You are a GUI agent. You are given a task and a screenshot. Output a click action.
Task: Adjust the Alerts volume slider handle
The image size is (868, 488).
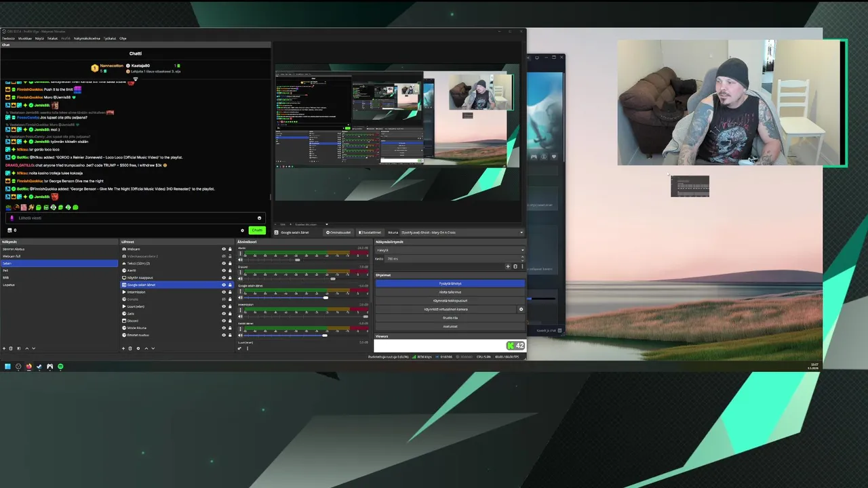pyautogui.click(x=298, y=260)
